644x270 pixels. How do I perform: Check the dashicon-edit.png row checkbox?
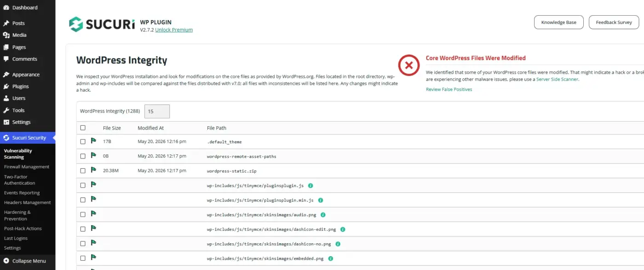[x=83, y=229]
